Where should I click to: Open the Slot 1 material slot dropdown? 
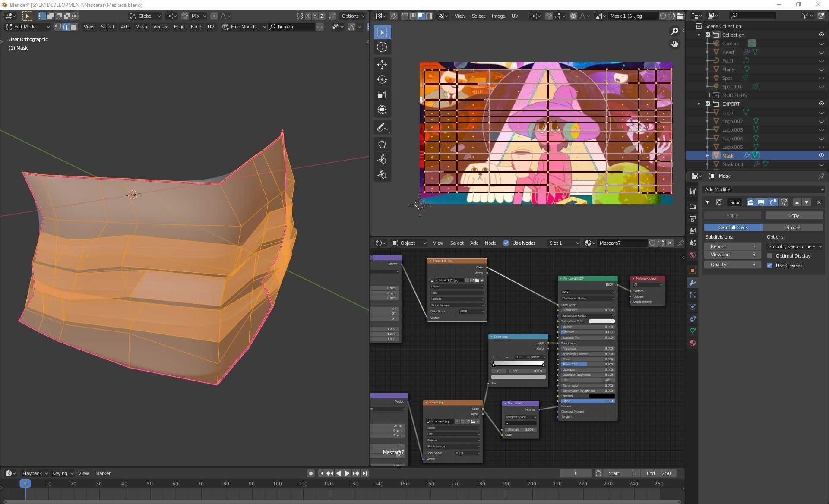point(563,243)
